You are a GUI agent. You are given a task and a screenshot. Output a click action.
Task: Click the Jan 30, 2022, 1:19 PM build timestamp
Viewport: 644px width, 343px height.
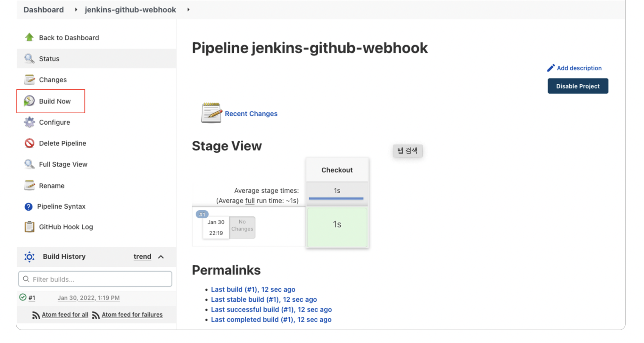coord(88,297)
